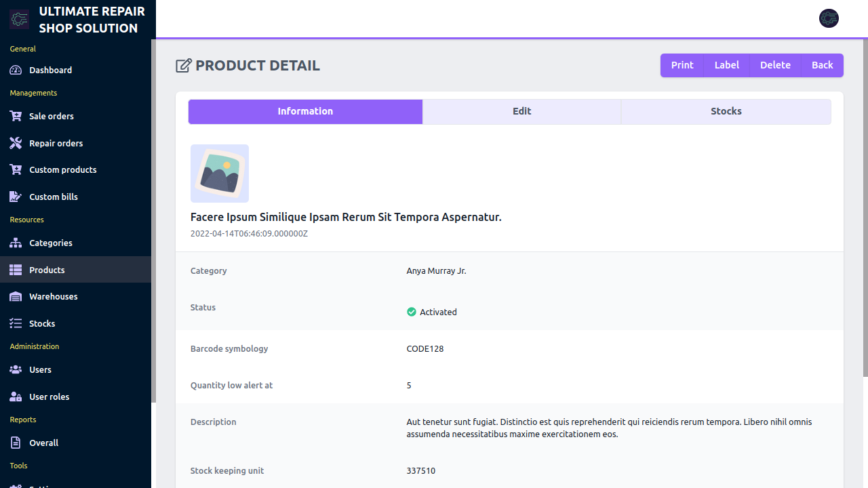Open the Stocks tab
This screenshot has width=868, height=488.
point(726,111)
